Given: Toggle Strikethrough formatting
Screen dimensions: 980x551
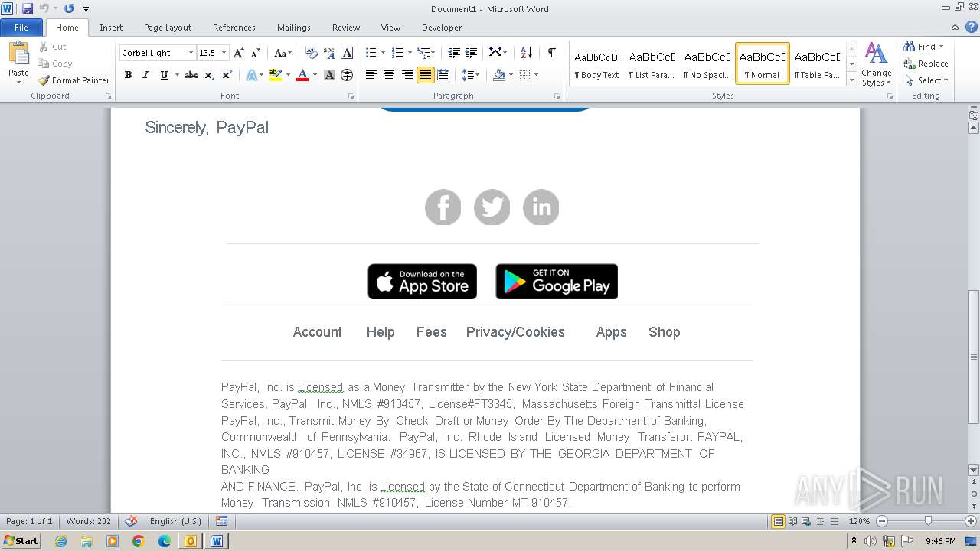Looking at the screenshot, I should pyautogui.click(x=191, y=75).
